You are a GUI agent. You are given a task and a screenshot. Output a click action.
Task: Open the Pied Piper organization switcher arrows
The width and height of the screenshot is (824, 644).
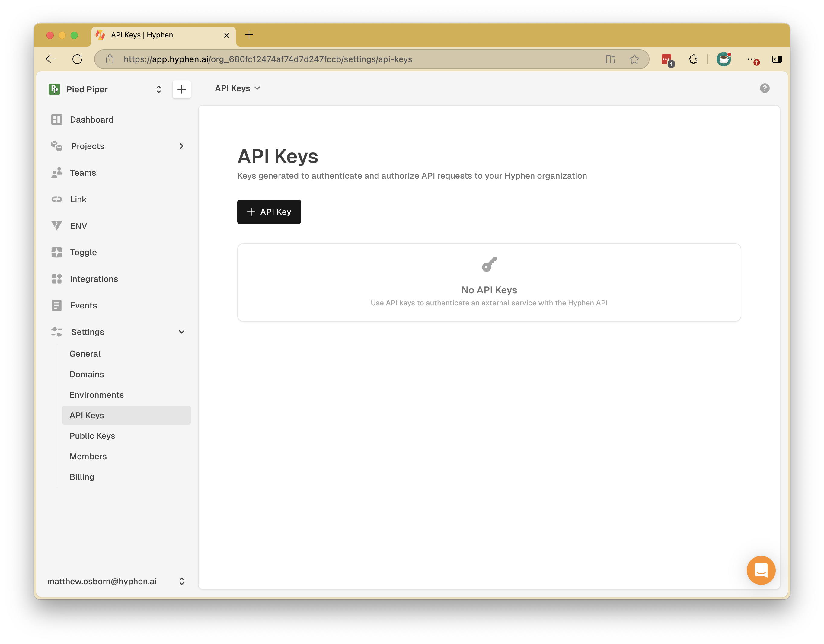tap(159, 89)
